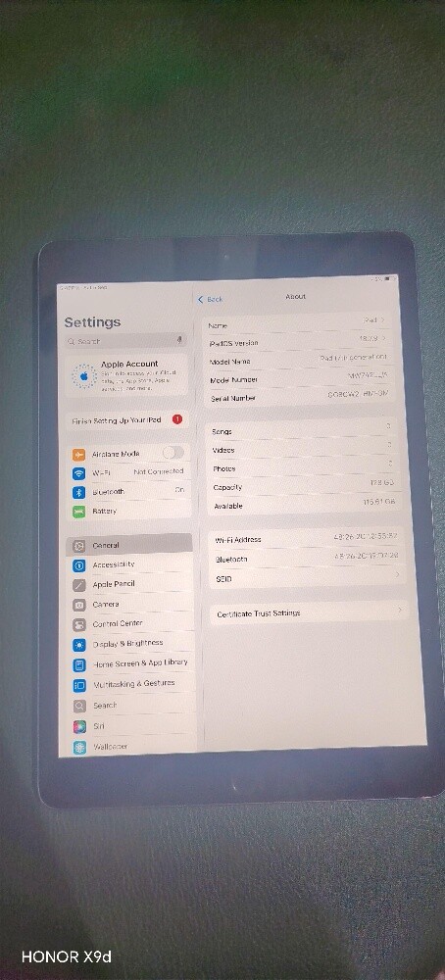This screenshot has height=980, width=445.
Task: Tap the Songs row
Action: (x=302, y=429)
